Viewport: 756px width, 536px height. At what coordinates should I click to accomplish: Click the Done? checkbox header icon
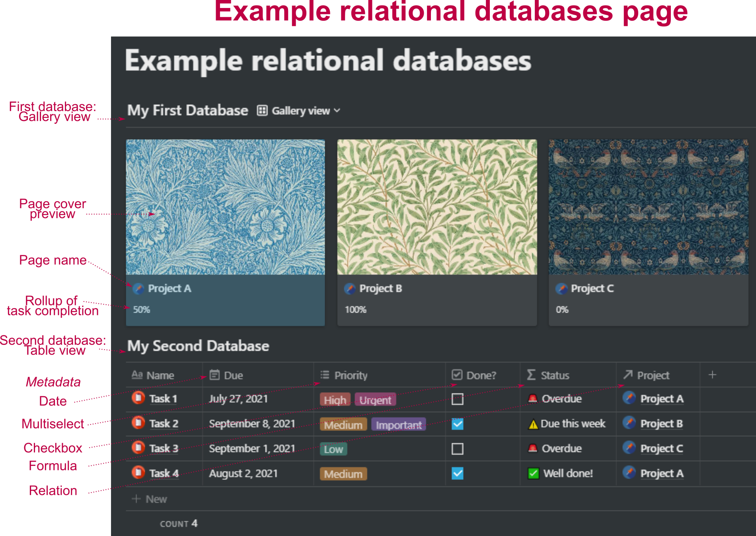point(457,375)
